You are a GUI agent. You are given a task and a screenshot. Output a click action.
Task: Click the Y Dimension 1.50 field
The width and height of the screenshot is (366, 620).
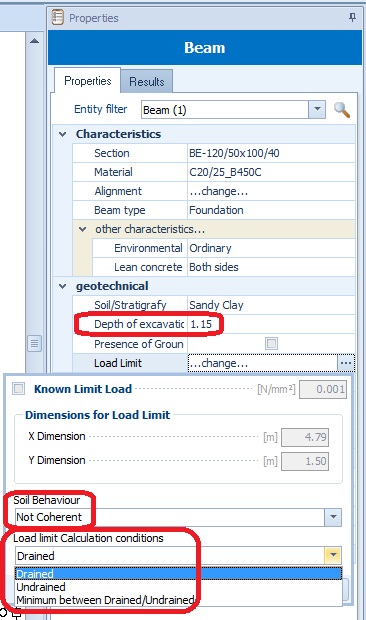click(x=305, y=461)
